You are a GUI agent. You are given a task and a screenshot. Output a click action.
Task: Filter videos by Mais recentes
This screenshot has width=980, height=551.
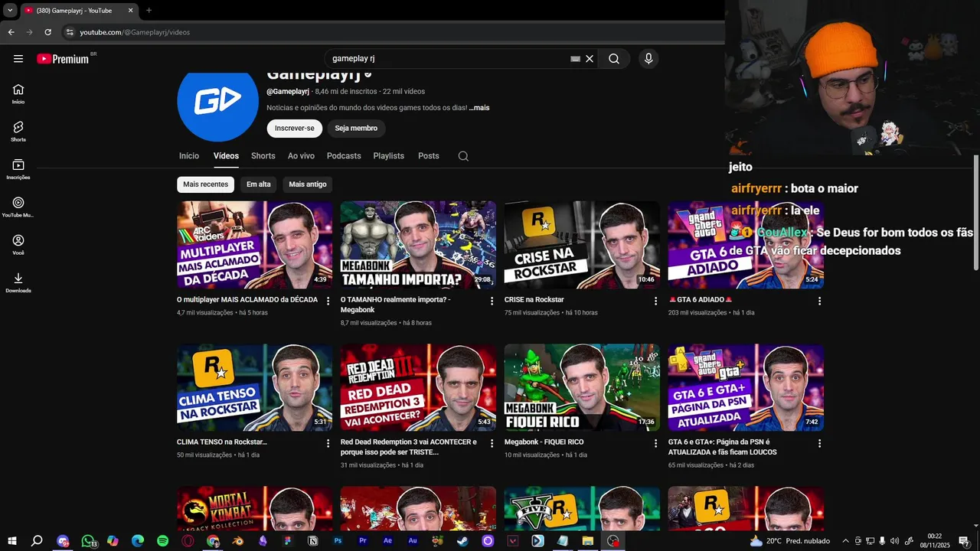(x=205, y=184)
